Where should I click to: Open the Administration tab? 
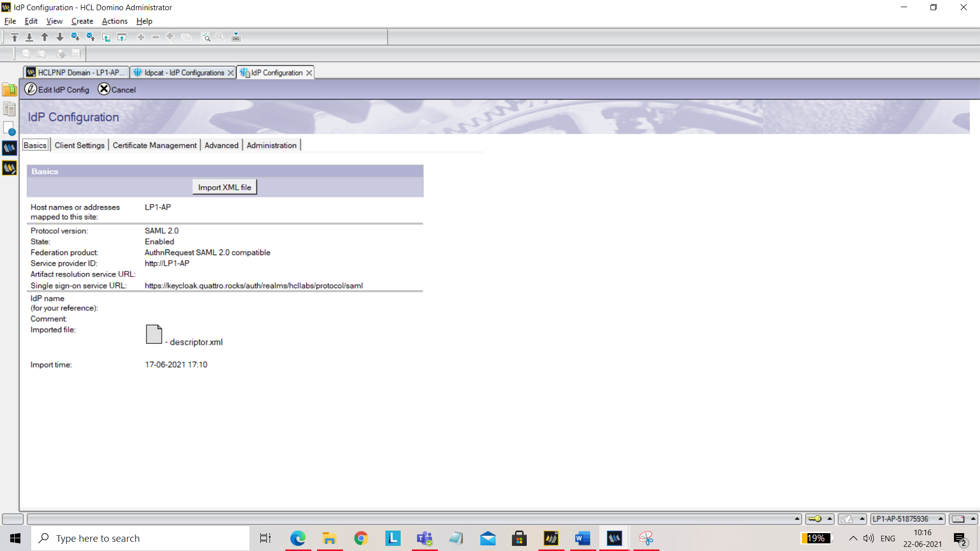tap(272, 145)
